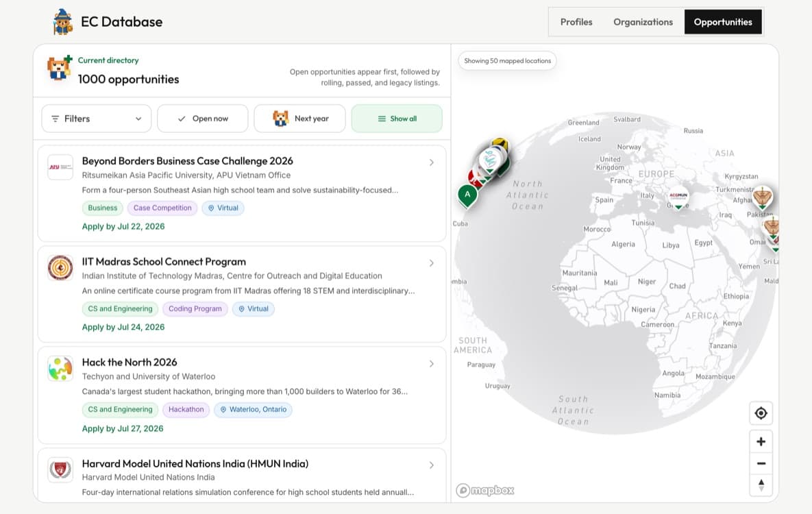Screen dimensions: 812x514
Task: Open Harvard Model United Nations India (HMUN India) title
Action: point(195,464)
